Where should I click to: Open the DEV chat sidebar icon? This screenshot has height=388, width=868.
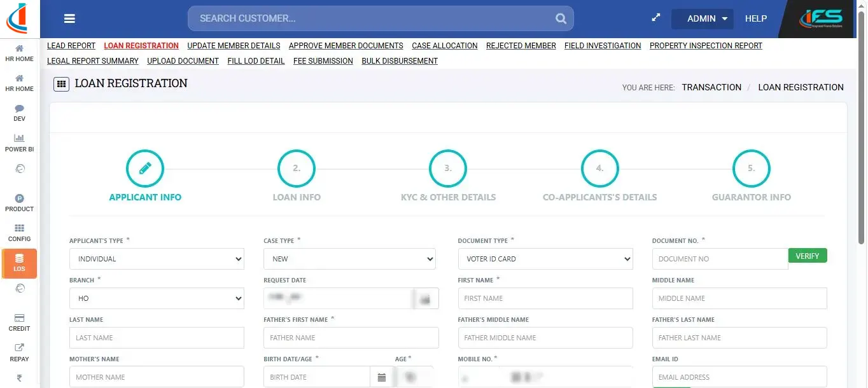[19, 113]
